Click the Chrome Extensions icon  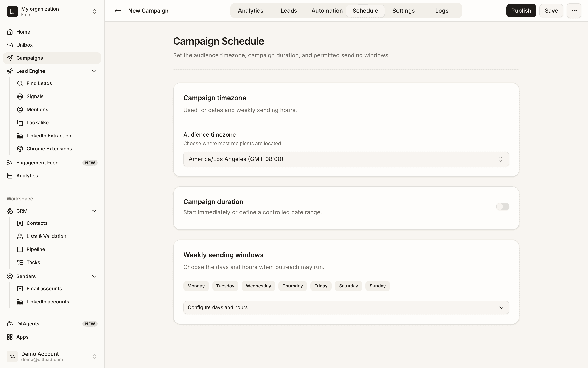pyautogui.click(x=20, y=149)
